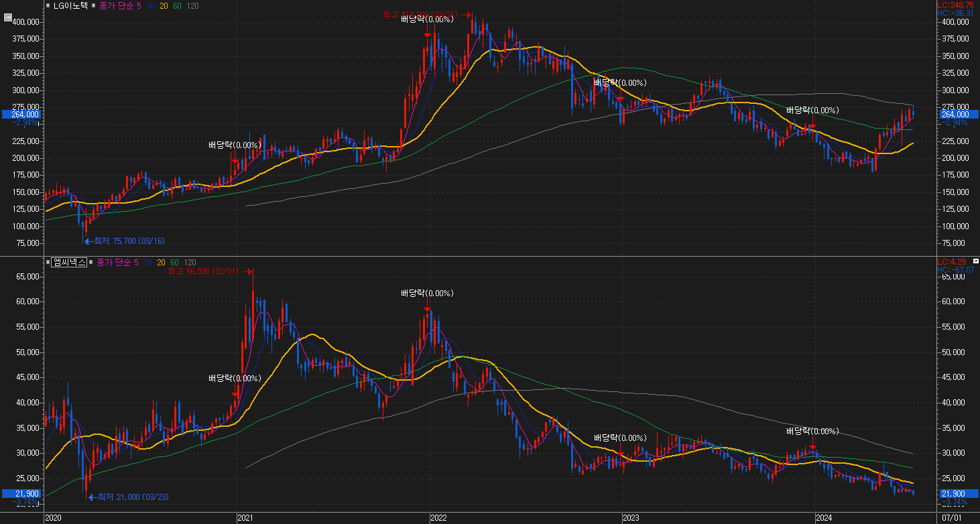This screenshot has height=524, width=980.
Task: Click 종가 단순 indicator label in 엠씨넥스 chart
Action: click(x=114, y=262)
